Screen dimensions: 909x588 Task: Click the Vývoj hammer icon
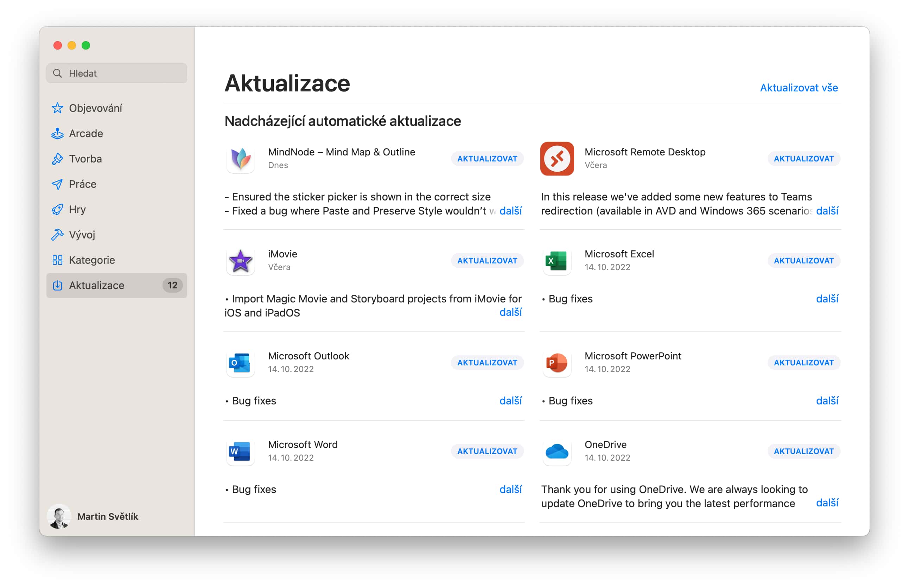coord(57,235)
